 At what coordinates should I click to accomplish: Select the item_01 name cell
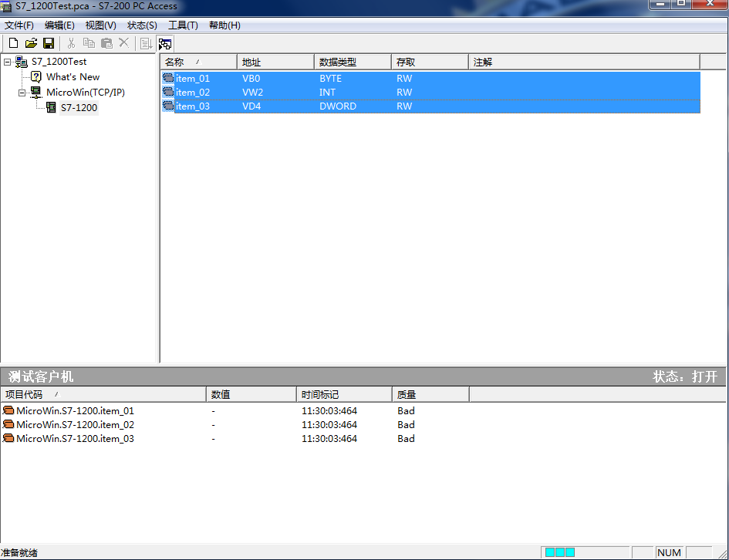193,78
